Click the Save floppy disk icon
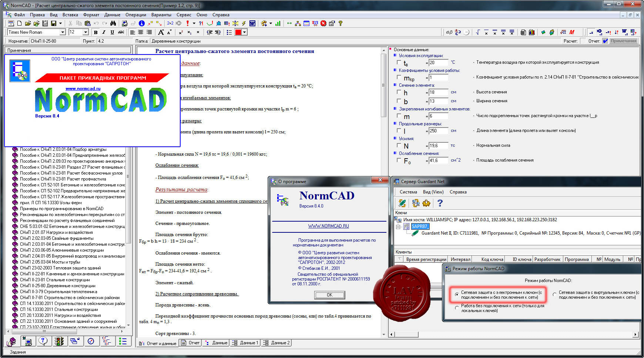644x358 pixels. [x=54, y=23]
